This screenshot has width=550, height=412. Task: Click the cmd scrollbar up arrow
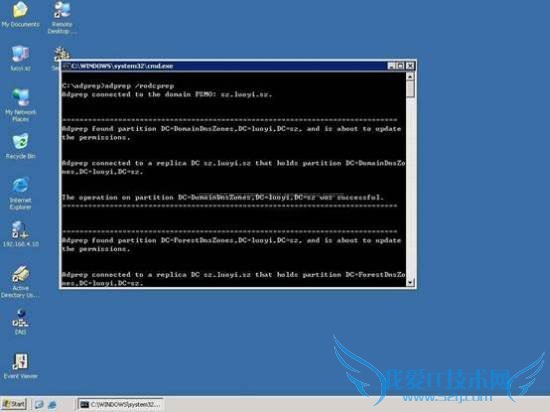tap(410, 76)
